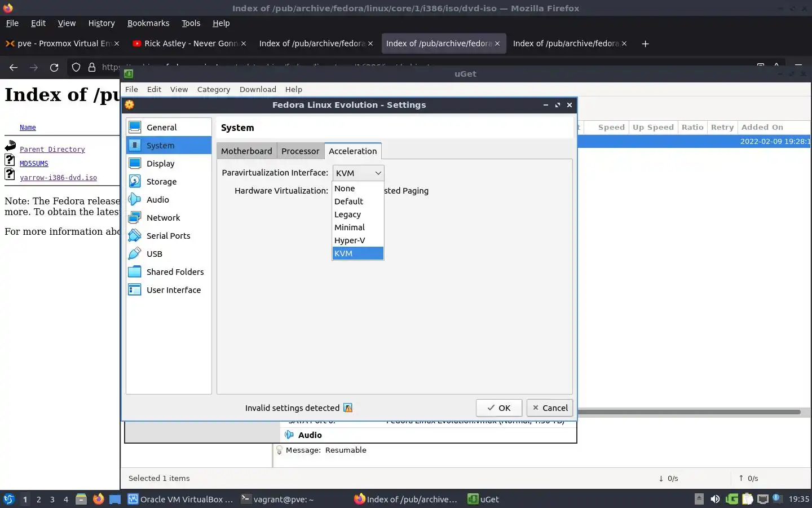Open uGet's Category menu

(x=214, y=89)
